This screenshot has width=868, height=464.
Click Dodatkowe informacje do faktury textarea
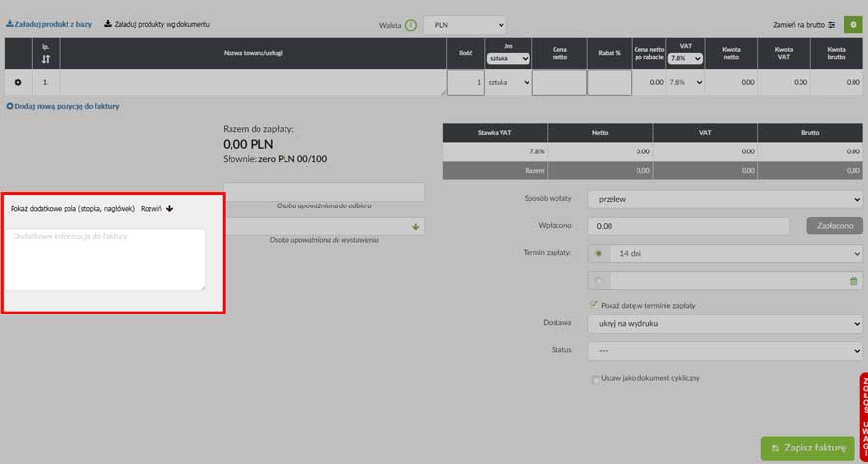click(x=105, y=259)
